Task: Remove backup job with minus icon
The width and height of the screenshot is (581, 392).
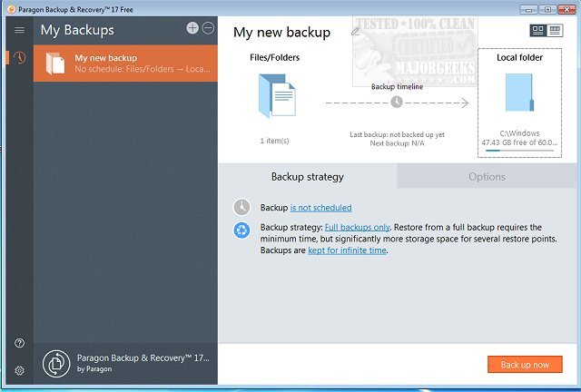Action: coord(208,28)
